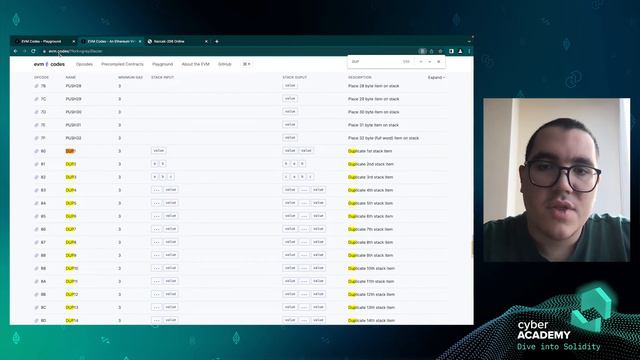
Task: Click 'Place 32 byte (full word)' description
Action: (384, 138)
